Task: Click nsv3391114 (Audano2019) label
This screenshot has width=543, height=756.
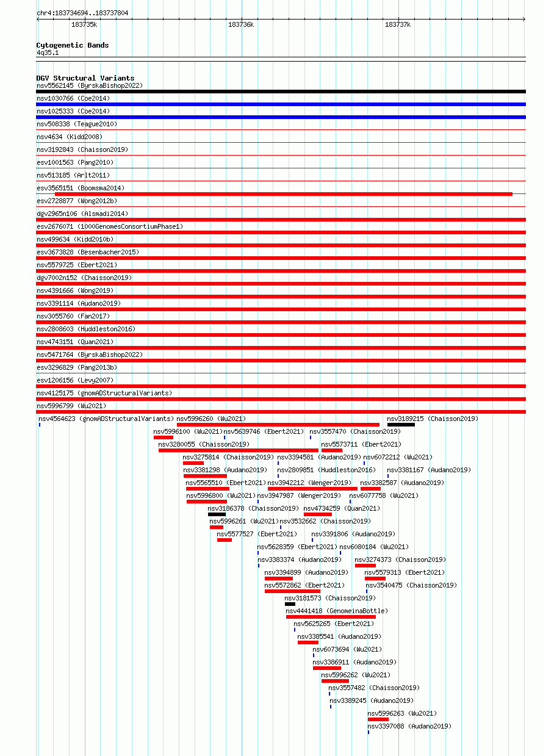Action: pyautogui.click(x=79, y=304)
